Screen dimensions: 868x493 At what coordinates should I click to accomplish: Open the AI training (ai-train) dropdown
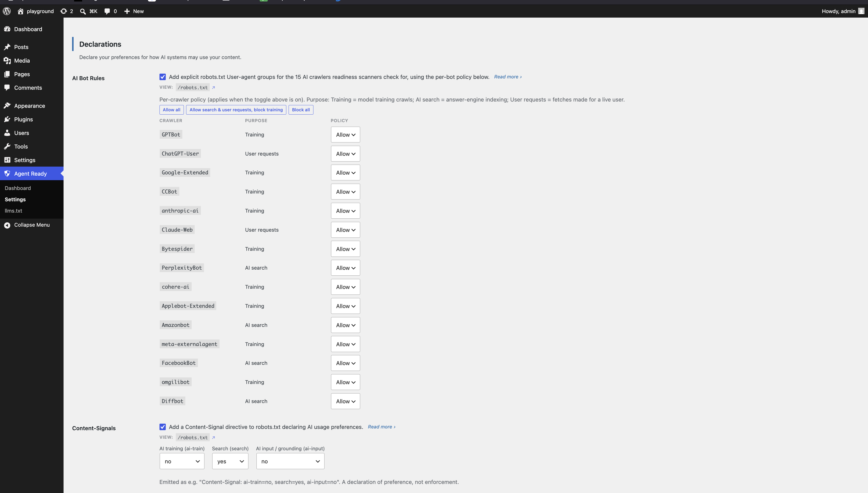click(182, 461)
